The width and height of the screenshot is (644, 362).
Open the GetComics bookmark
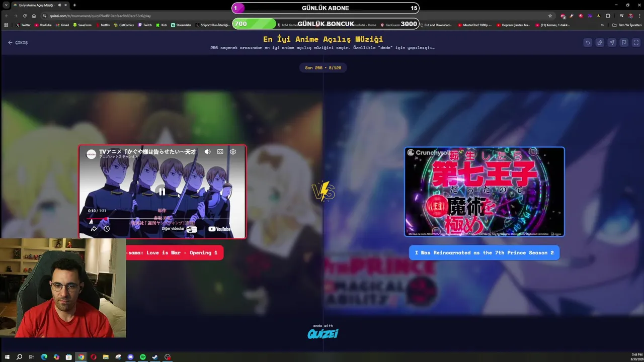(x=124, y=25)
